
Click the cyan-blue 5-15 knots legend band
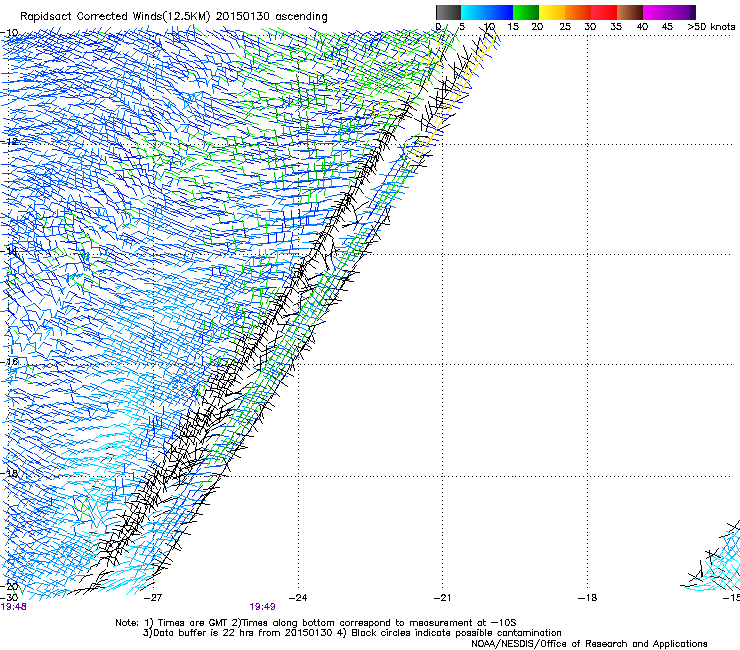(487, 12)
